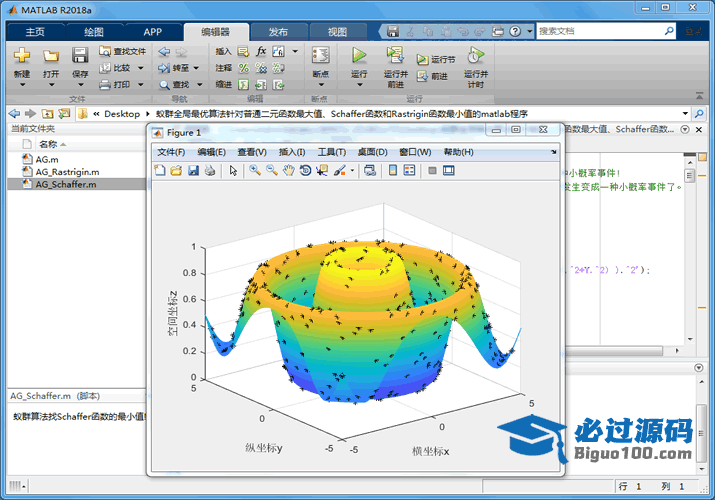Click the 运行并前进 icon
This screenshot has height=500, width=715.
(x=395, y=55)
